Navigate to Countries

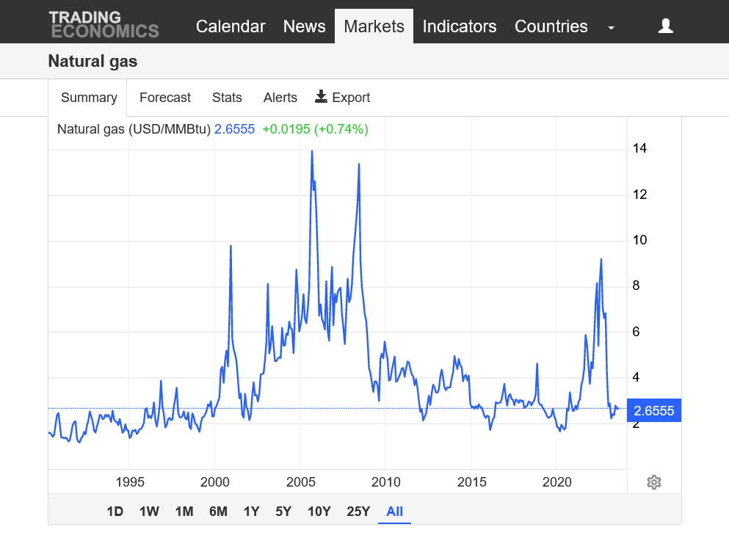tap(551, 26)
